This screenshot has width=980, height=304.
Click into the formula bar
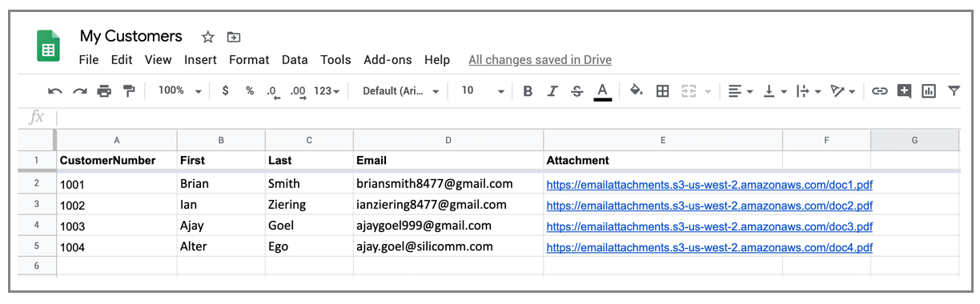[x=508, y=118]
